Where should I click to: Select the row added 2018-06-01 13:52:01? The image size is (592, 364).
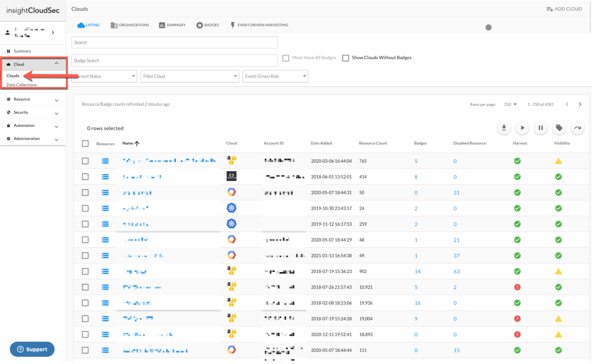click(85, 177)
